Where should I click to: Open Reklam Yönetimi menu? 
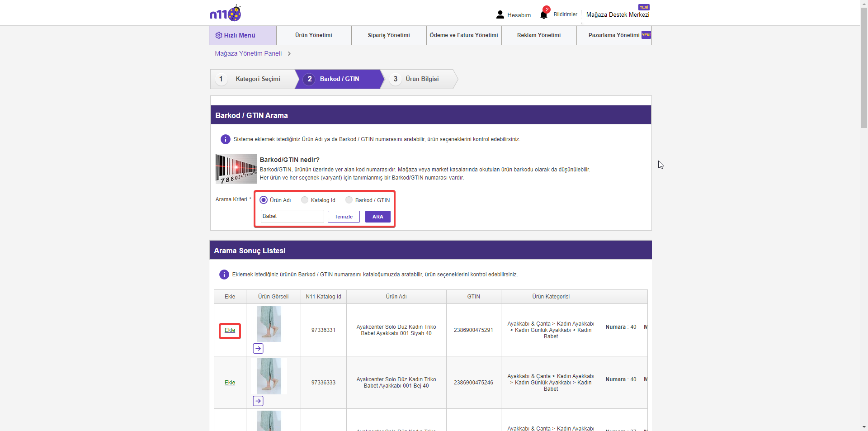[539, 35]
